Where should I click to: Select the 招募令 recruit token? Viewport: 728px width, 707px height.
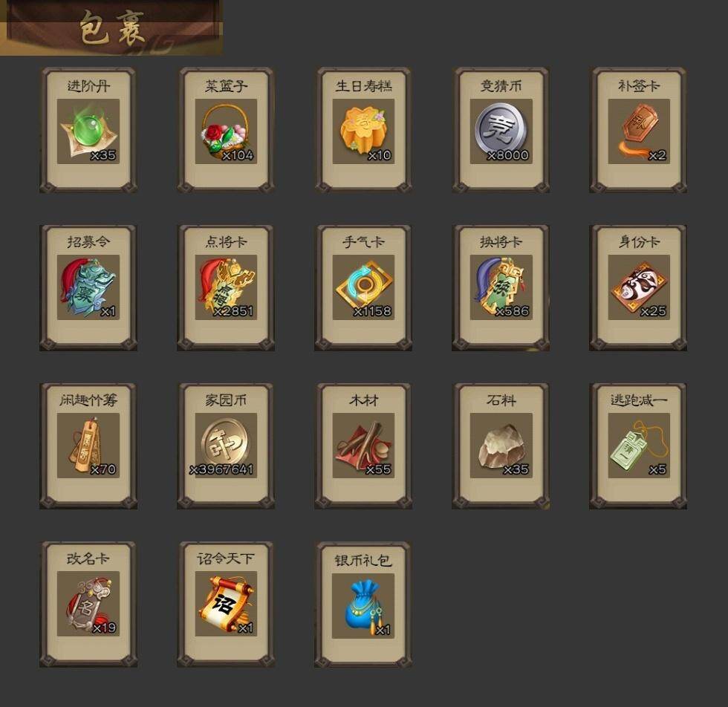click(x=88, y=287)
